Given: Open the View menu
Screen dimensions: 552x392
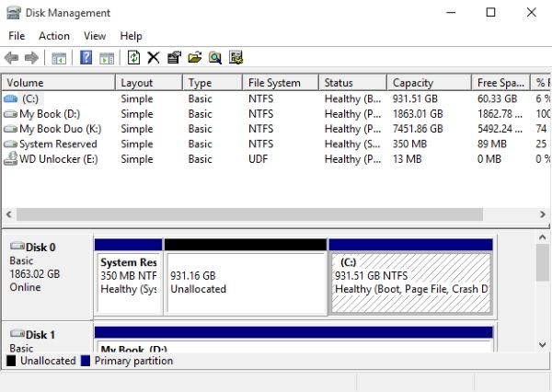Looking at the screenshot, I should click(x=95, y=36).
